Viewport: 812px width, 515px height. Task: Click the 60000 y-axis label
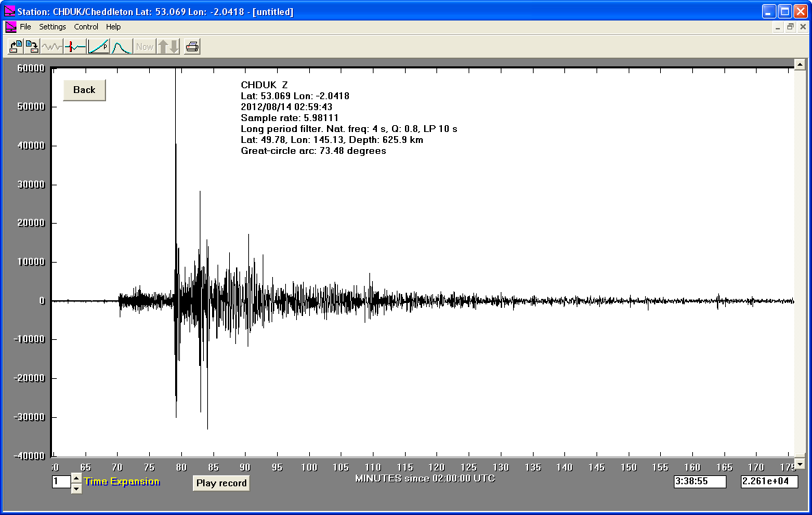pyautogui.click(x=31, y=68)
